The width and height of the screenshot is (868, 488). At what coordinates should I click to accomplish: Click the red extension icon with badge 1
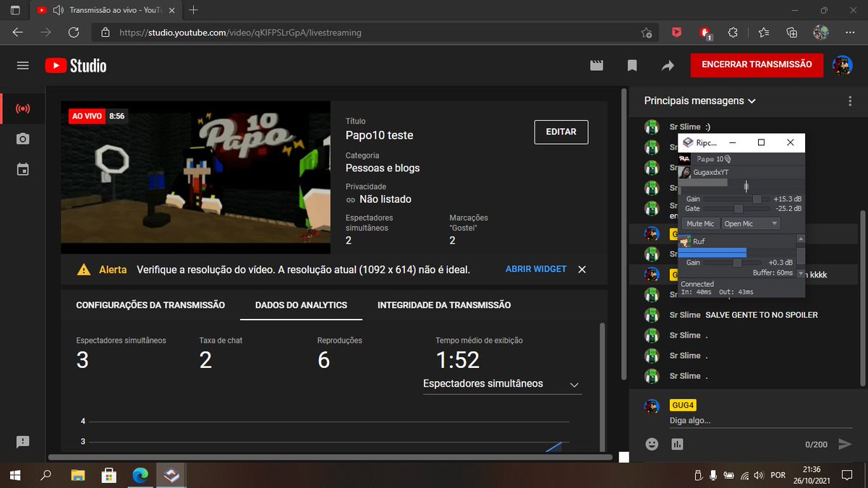(705, 33)
